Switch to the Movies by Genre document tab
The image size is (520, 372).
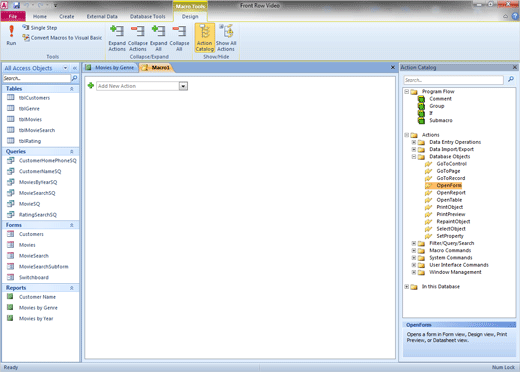110,68
